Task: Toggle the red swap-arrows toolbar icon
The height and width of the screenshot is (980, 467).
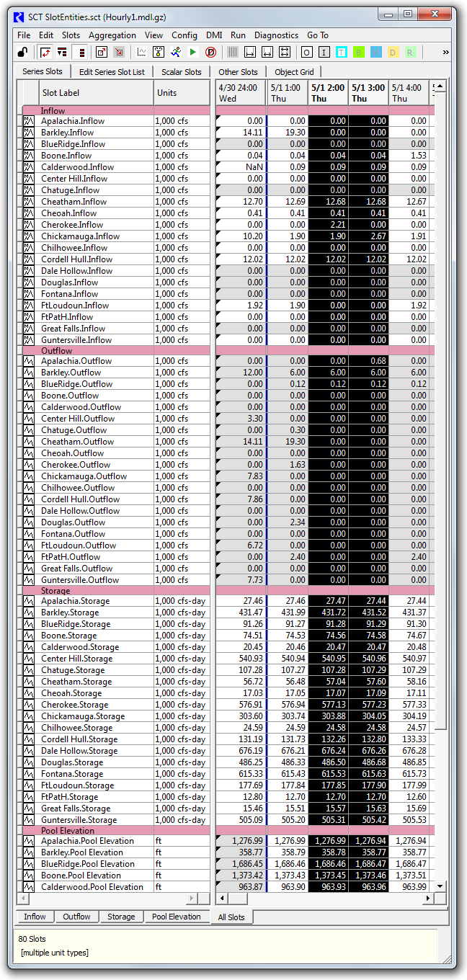Action: [x=45, y=52]
